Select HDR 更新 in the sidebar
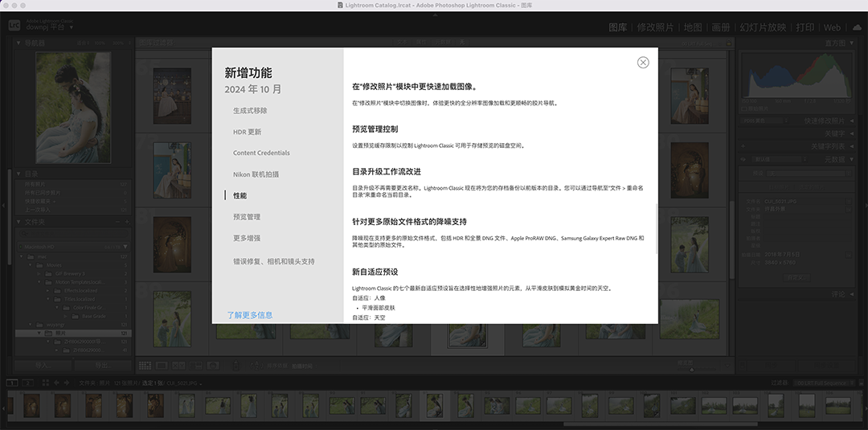 247,132
